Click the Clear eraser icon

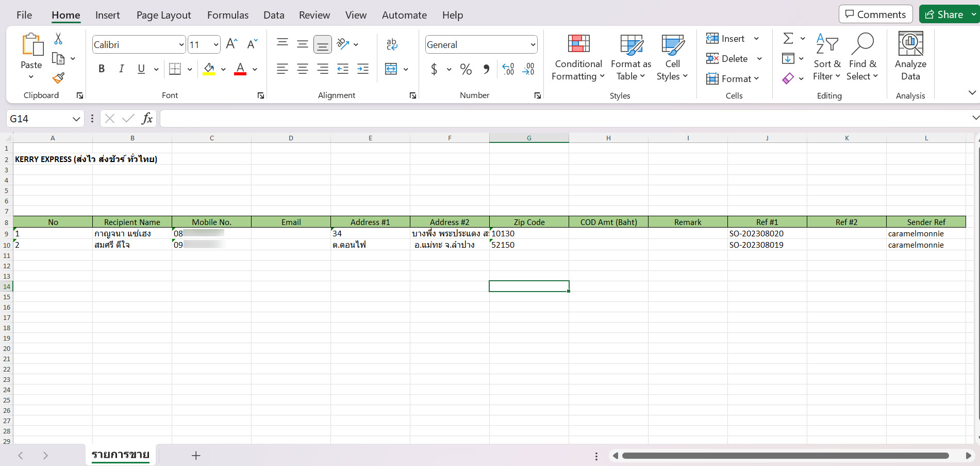[x=788, y=78]
